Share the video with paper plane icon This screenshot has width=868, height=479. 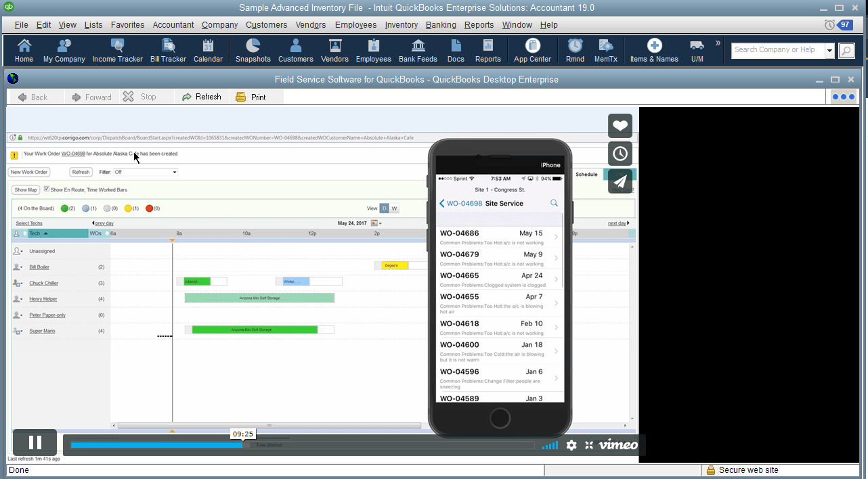click(x=620, y=181)
